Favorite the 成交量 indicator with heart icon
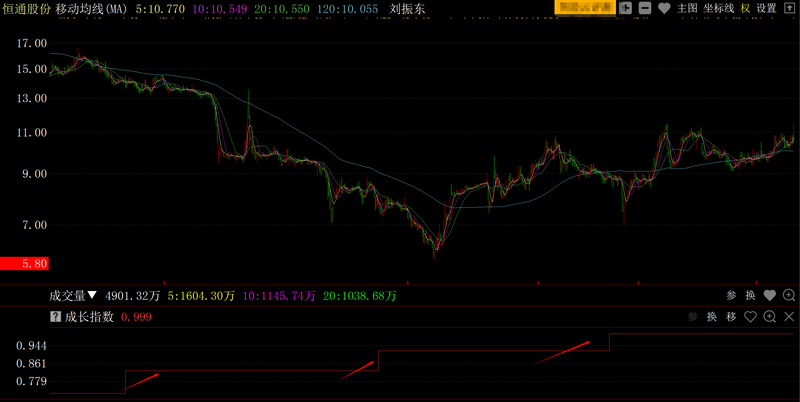800x402 pixels. pos(769,295)
